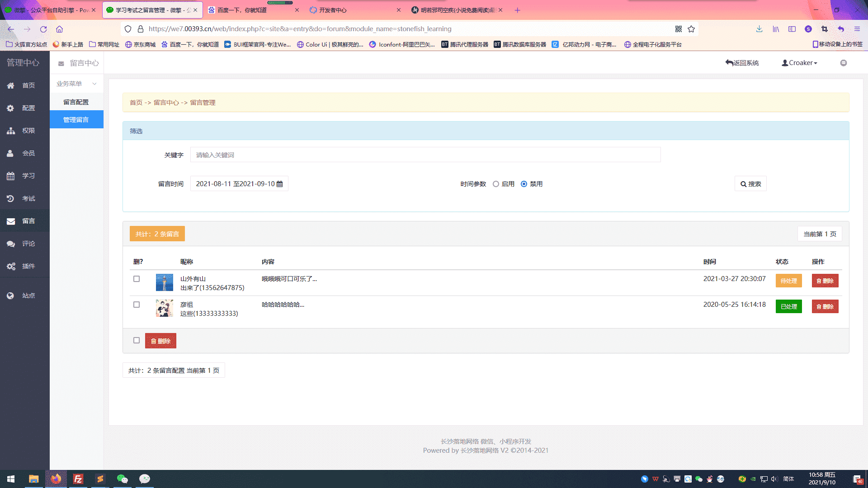Open WeChat from the taskbar

click(x=122, y=479)
